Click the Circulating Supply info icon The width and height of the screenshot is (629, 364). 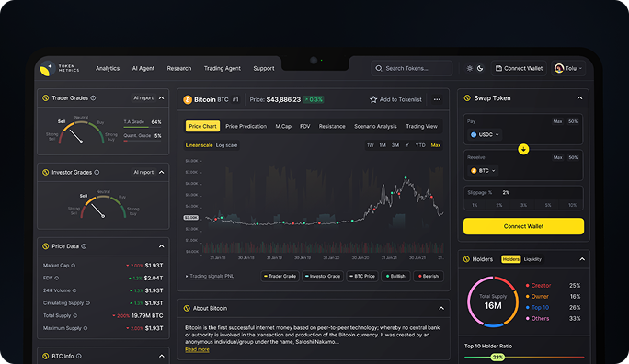point(88,303)
